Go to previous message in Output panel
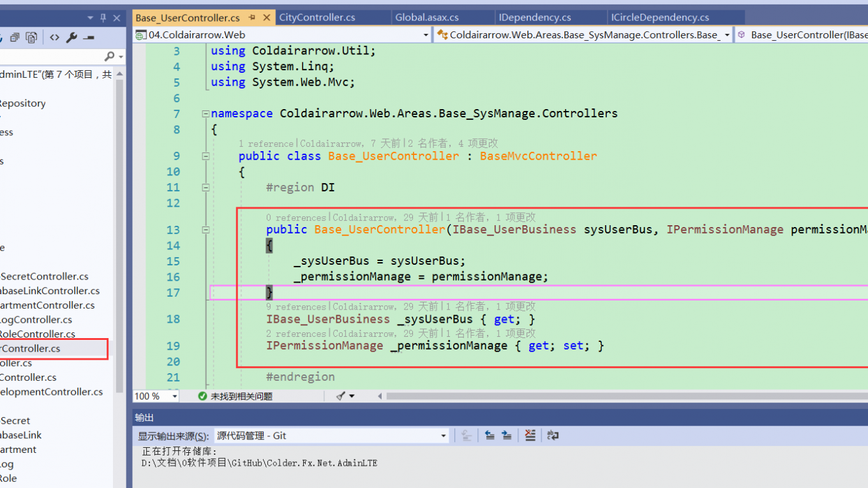The height and width of the screenshot is (488, 868). pos(490,435)
